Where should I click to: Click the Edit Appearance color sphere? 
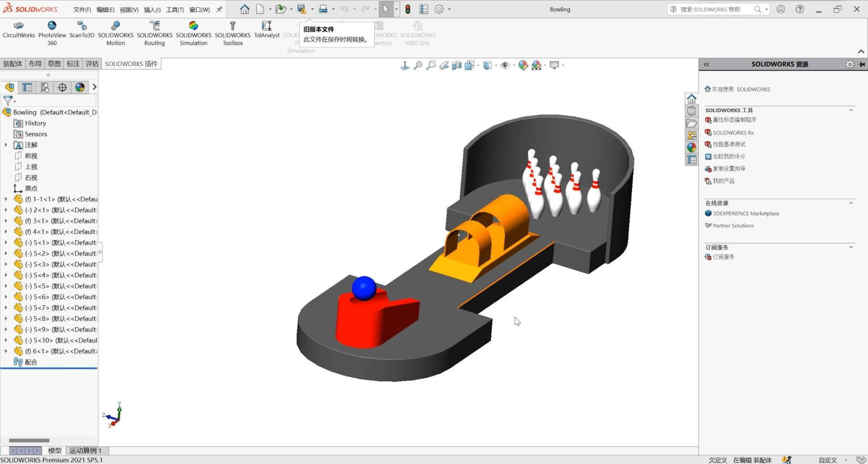tap(523, 65)
